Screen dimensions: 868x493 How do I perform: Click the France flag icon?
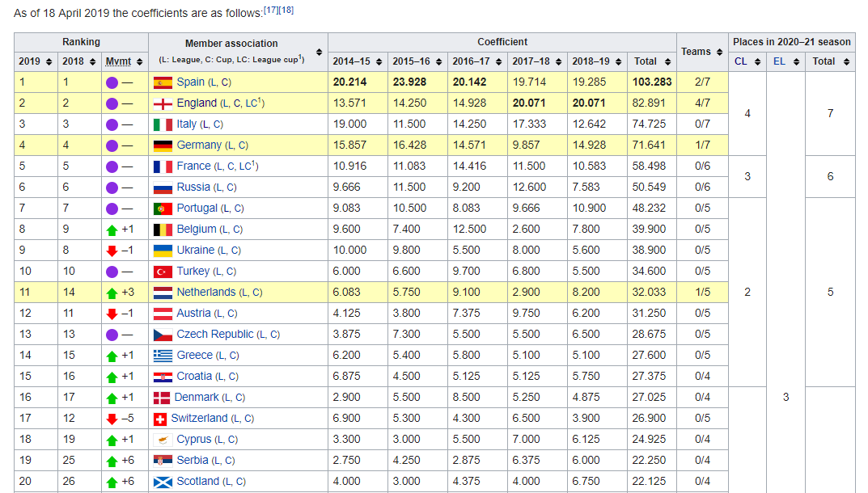[x=163, y=167]
